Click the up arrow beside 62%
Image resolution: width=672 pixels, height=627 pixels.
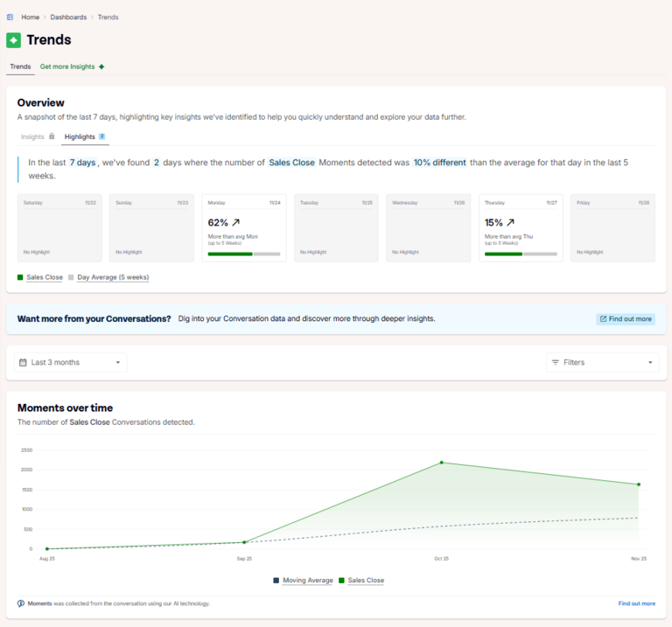point(235,222)
